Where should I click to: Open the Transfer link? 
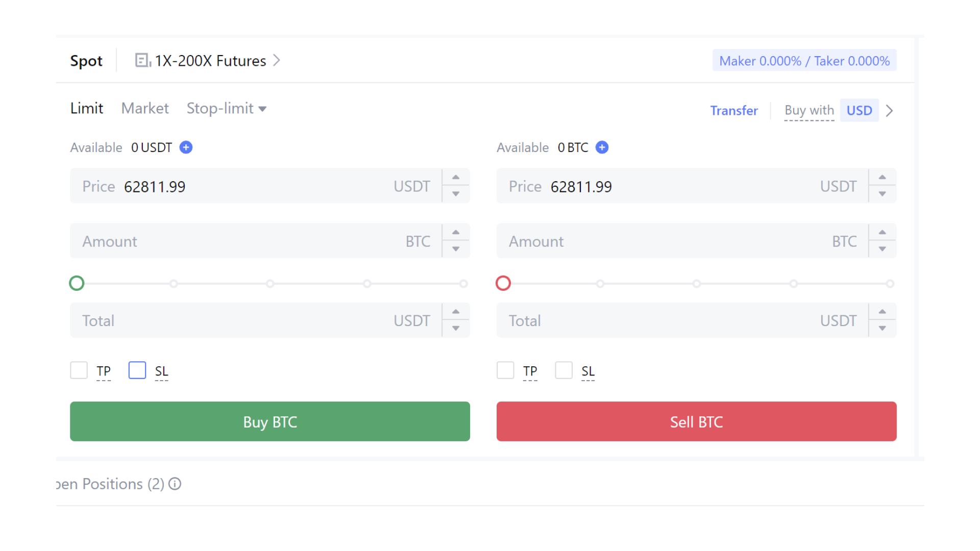733,110
